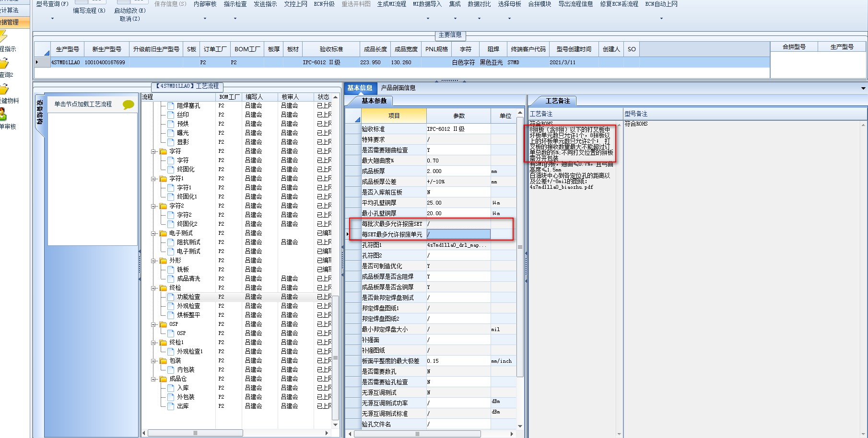Image resolution: width=868 pixels, height=438 pixels.
Task: Click the 包装 folder icon
Action: (x=164, y=361)
